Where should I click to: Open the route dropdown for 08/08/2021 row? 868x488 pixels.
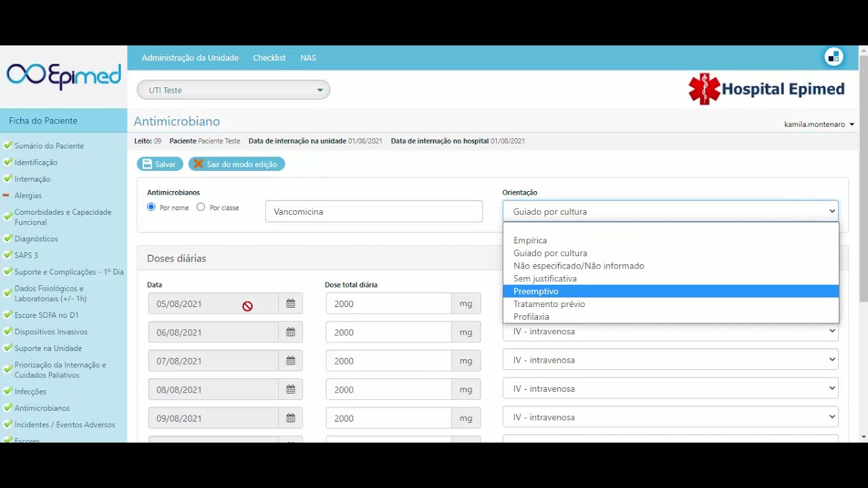(x=670, y=388)
